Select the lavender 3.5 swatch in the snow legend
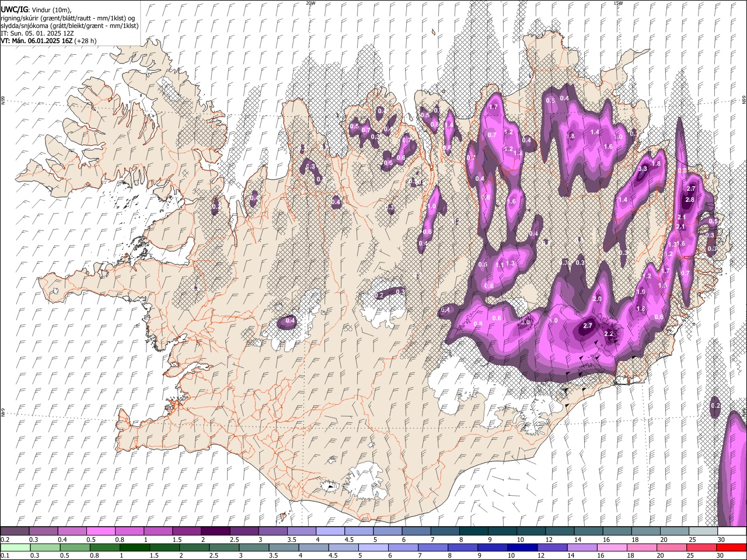This screenshot has width=747, height=560. coord(301,531)
